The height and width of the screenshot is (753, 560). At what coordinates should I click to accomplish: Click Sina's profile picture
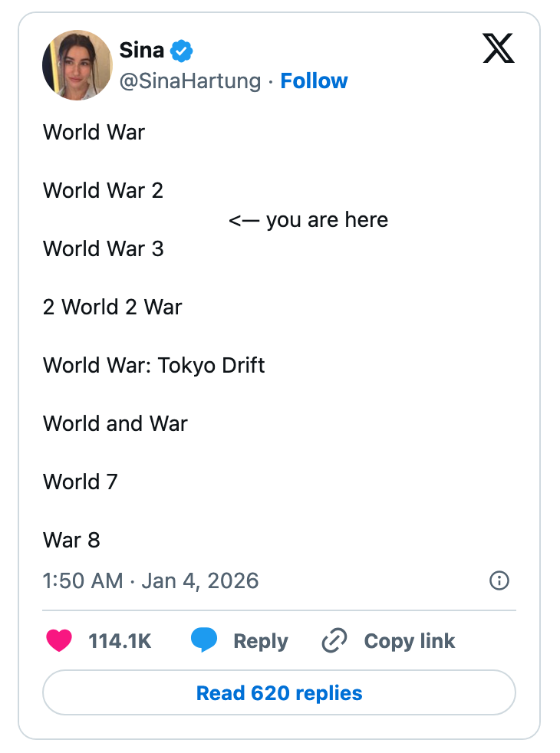(x=77, y=64)
